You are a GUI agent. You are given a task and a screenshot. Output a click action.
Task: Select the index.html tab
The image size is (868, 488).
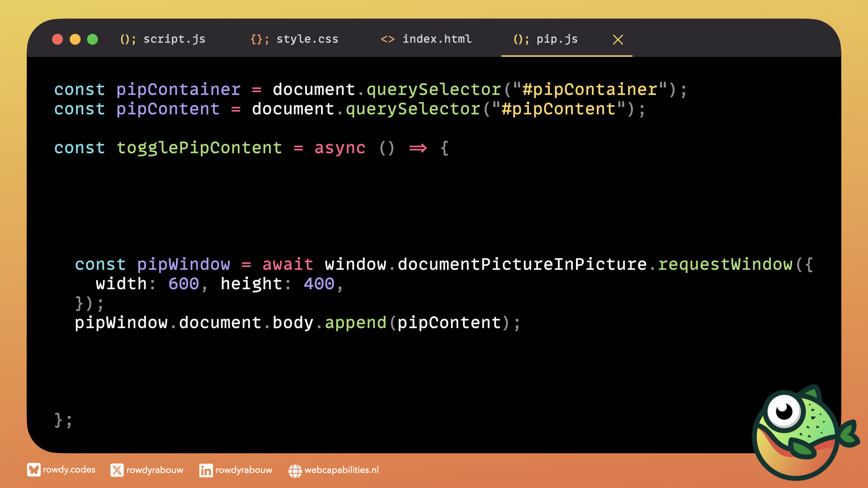coord(437,39)
